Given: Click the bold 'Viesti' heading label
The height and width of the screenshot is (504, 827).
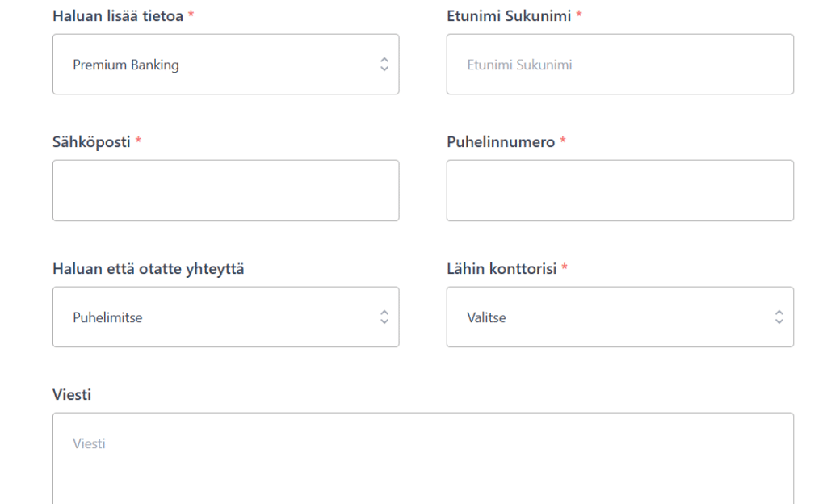Looking at the screenshot, I should click(x=72, y=395).
